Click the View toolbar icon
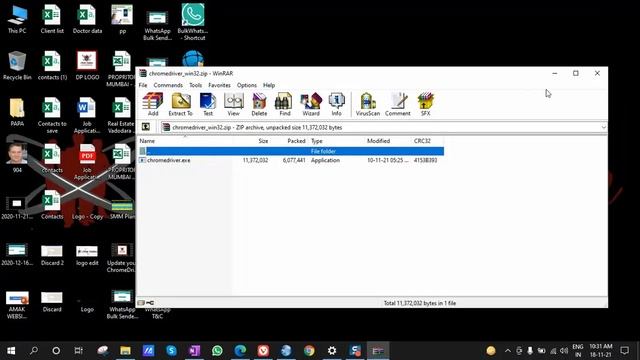This screenshot has width=640, height=360. pos(233,104)
